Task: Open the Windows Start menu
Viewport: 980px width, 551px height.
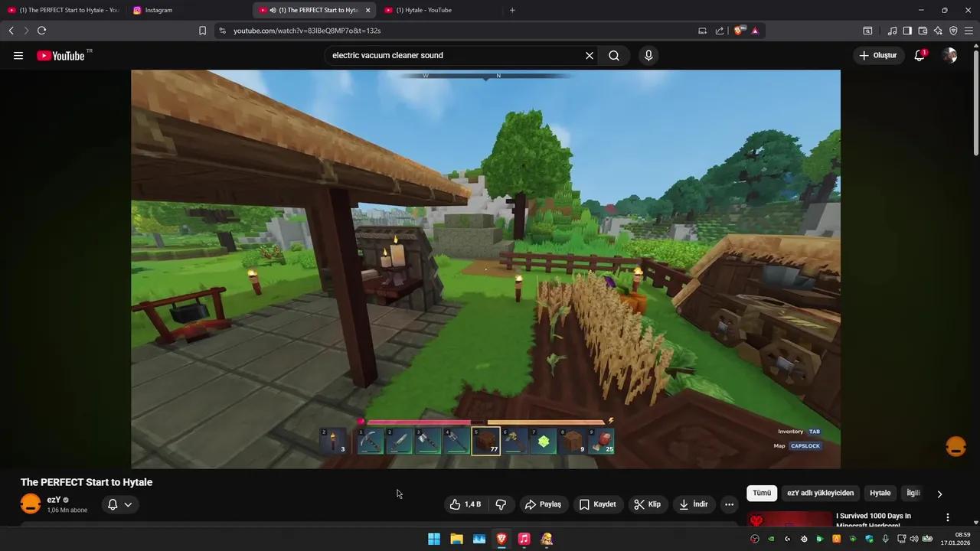Action: coord(434,539)
